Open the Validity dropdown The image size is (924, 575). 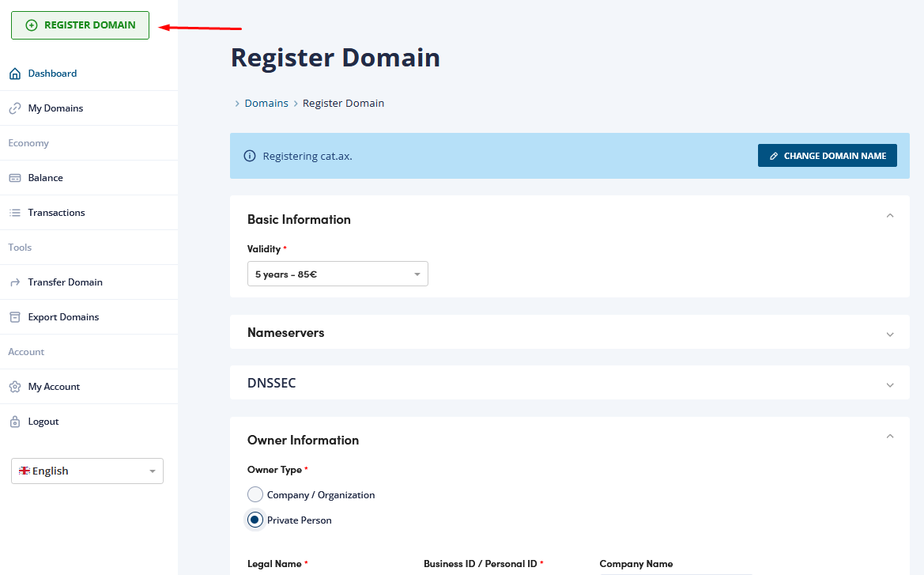point(338,274)
